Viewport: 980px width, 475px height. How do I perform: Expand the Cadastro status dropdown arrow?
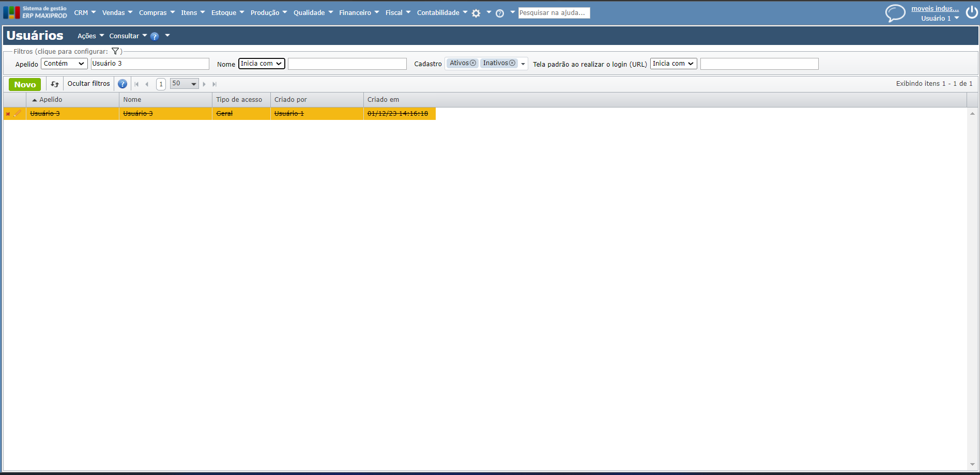point(523,64)
